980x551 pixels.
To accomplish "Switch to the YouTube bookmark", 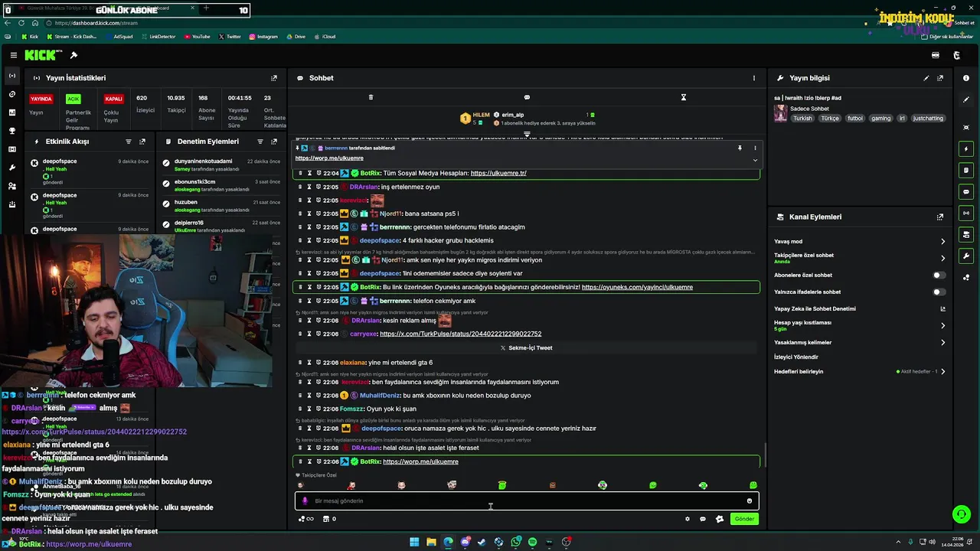I will point(197,36).
